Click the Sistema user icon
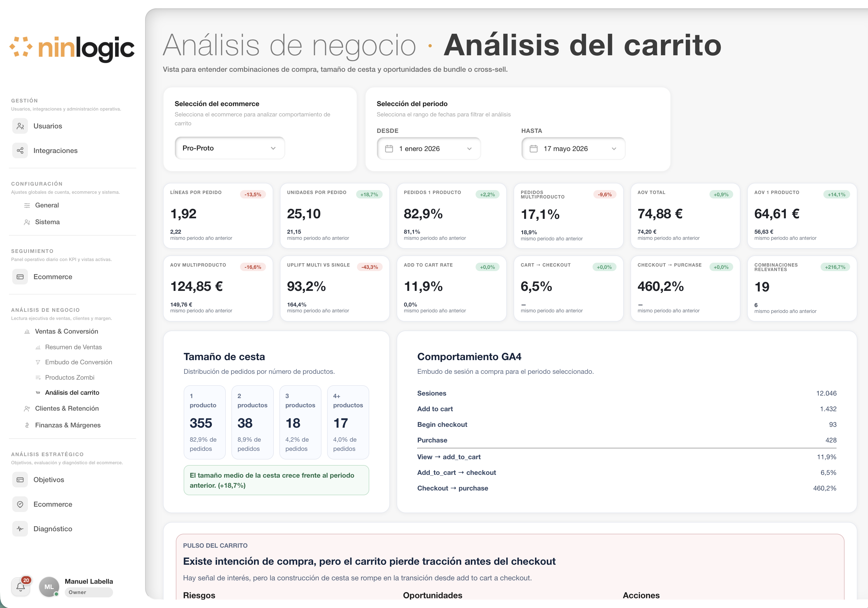Screen dimensions: 868x608 27,222
